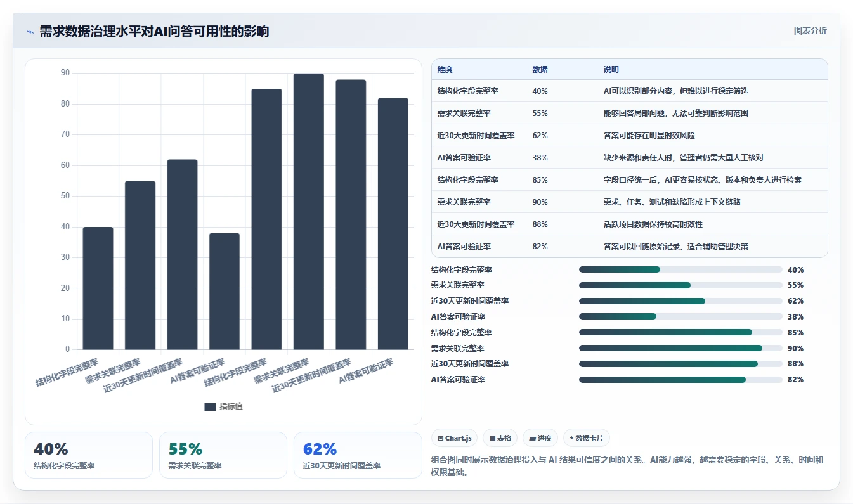Click table row text 字段口径统一后，AI更容易按状态、版本和负责人进行检索
This screenshot has height=504, width=853.
coord(703,180)
